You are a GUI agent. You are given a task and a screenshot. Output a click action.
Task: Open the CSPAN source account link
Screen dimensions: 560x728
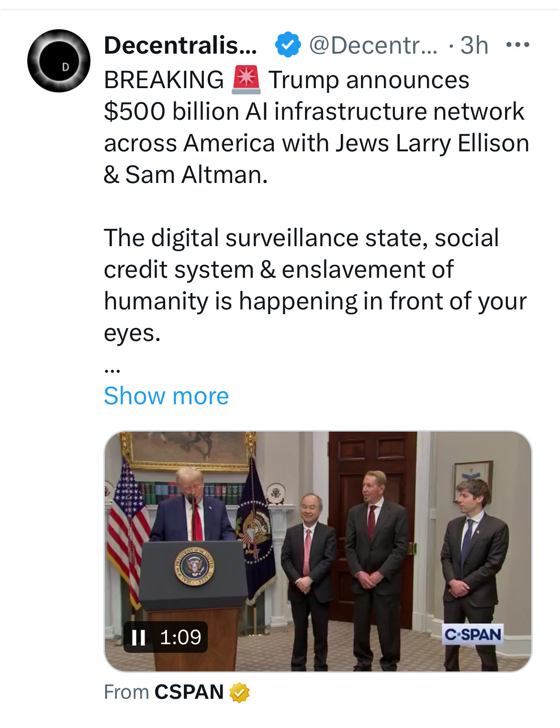[189, 692]
